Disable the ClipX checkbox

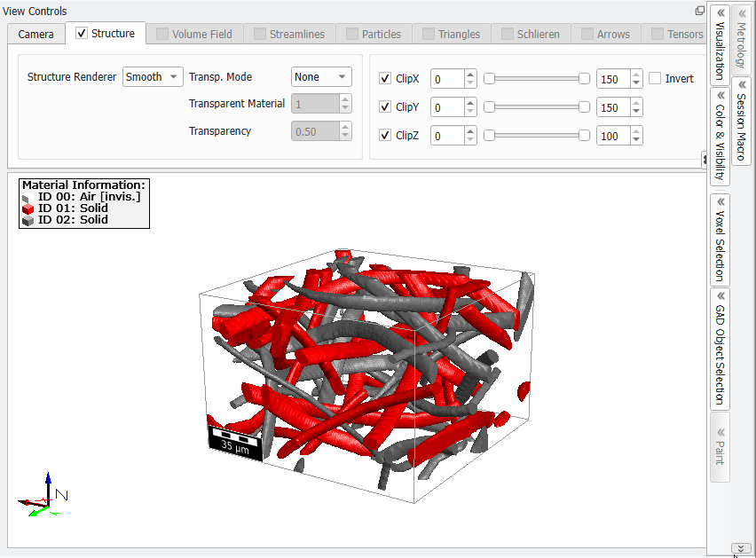[385, 79]
